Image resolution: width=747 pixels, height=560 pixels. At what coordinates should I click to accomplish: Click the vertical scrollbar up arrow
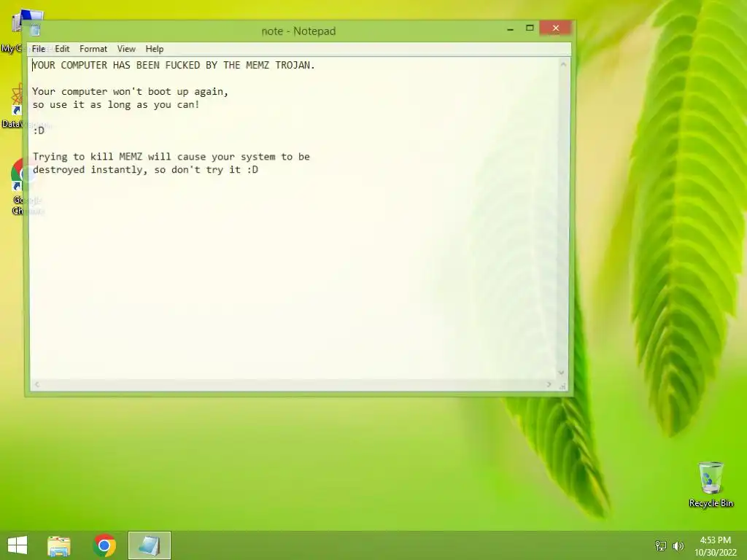(x=563, y=64)
